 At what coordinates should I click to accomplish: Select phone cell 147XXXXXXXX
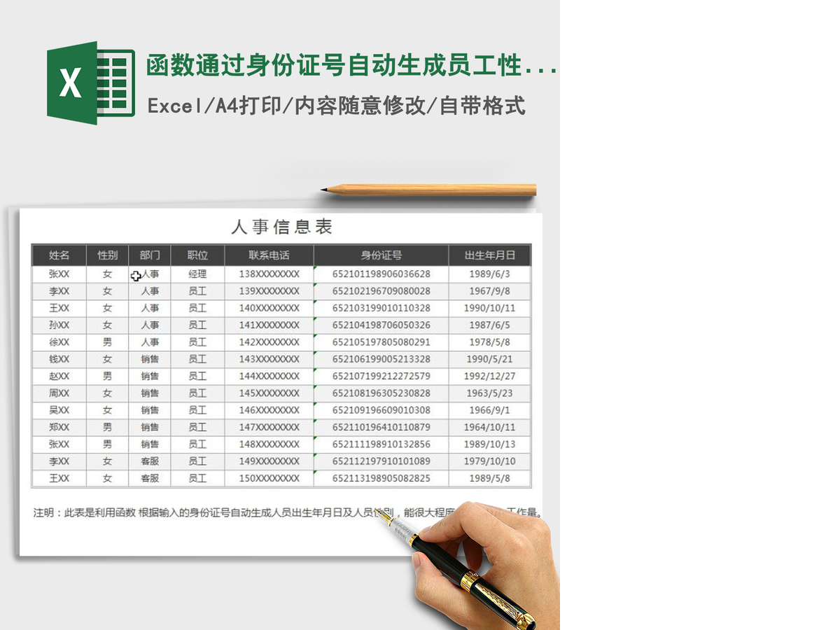[269, 427]
